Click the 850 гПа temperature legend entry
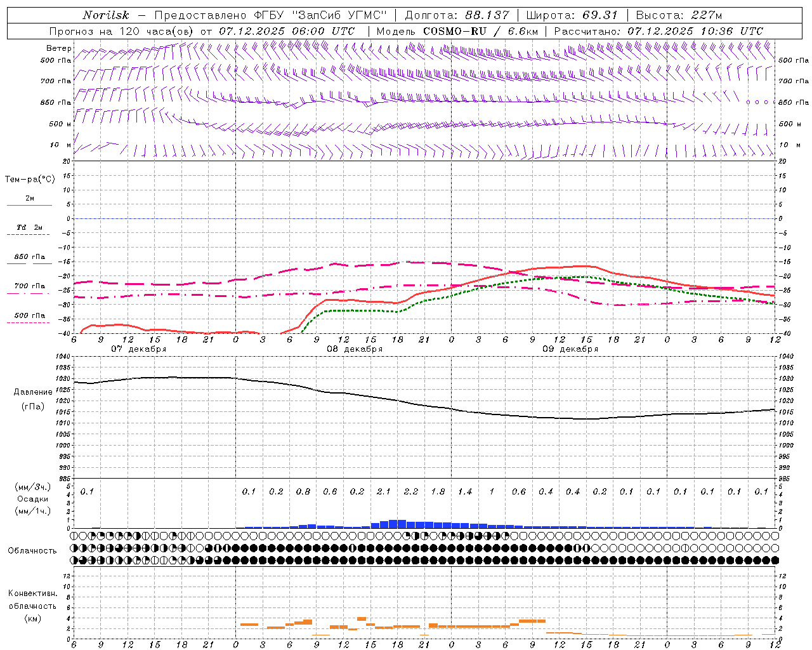Screen dimensions: 812x650 pyautogui.click(x=30, y=257)
